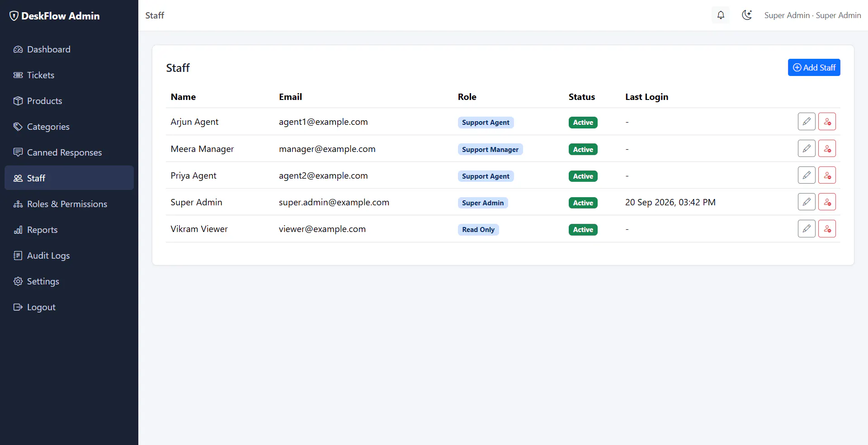The height and width of the screenshot is (445, 868).
Task: Click Arjun Agent's Active status badge
Action: point(583,122)
